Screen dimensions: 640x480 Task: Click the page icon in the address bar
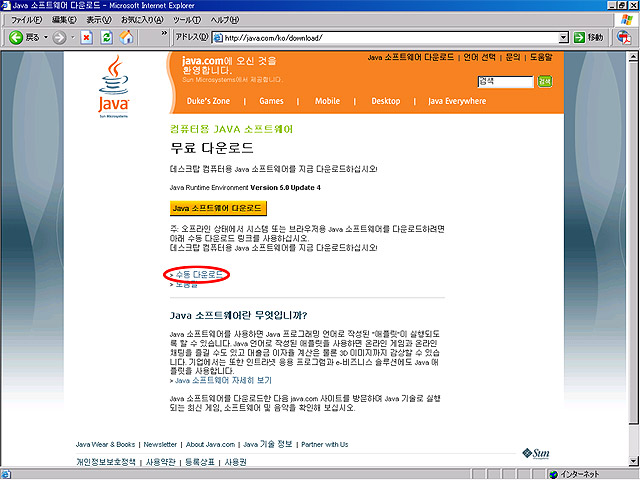pyautogui.click(x=218, y=38)
